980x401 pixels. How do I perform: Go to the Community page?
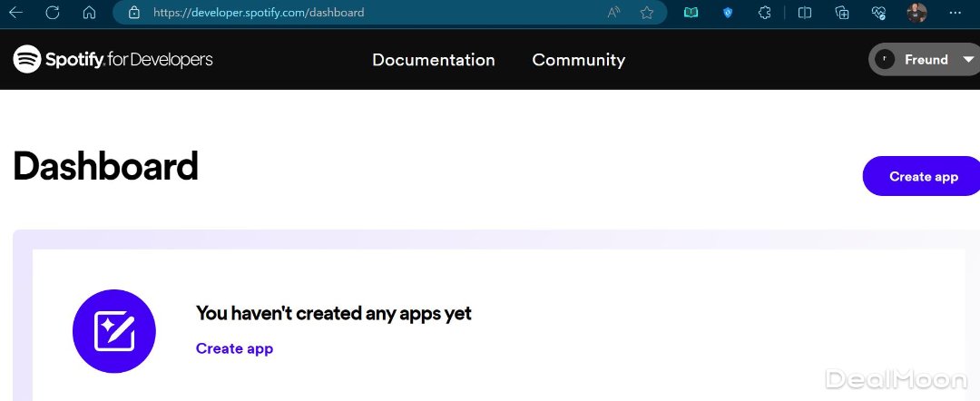[578, 60]
